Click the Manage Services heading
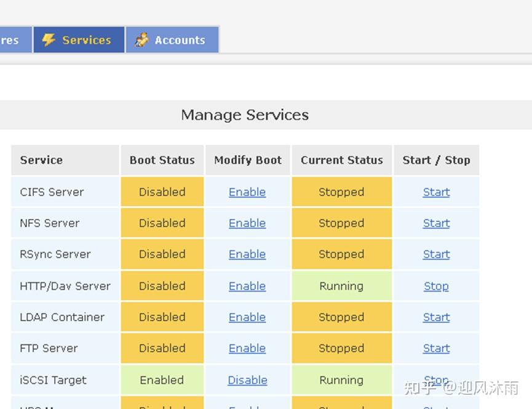This screenshot has width=532, height=409. pyautogui.click(x=245, y=115)
